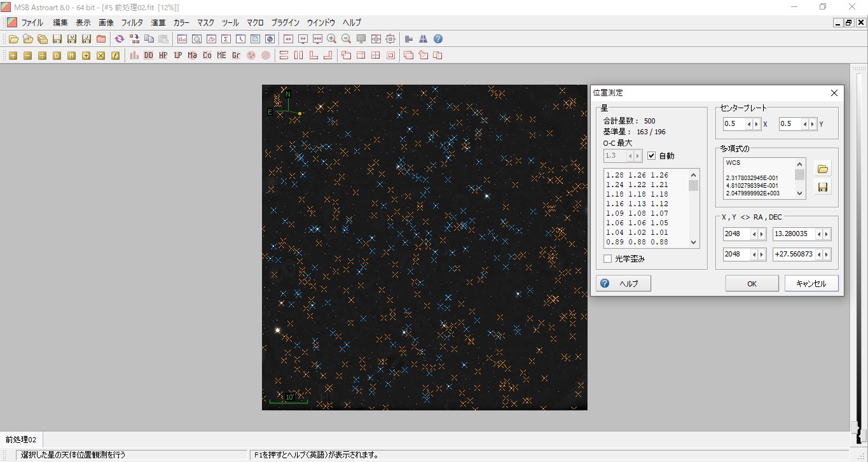
Task: Open the ファイル menu
Action: (32, 22)
